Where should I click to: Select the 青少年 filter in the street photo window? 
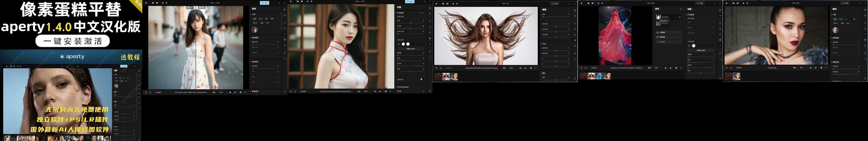[x=255, y=23]
